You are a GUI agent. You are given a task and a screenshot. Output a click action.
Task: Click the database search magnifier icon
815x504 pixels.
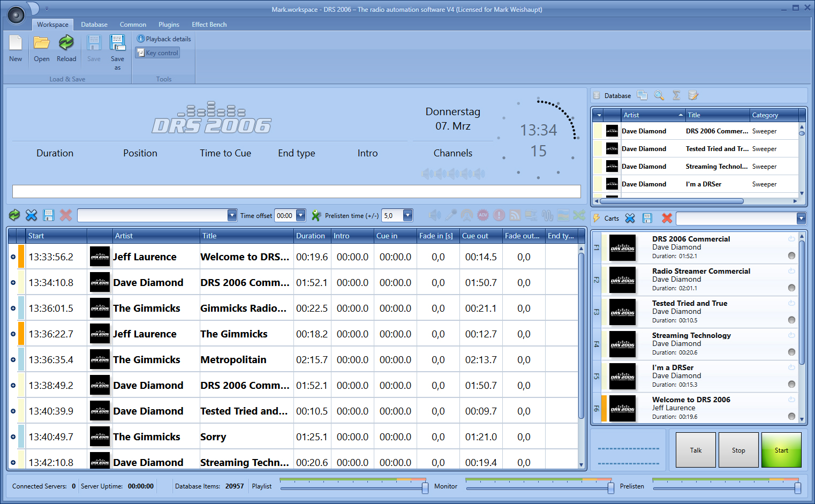click(659, 95)
